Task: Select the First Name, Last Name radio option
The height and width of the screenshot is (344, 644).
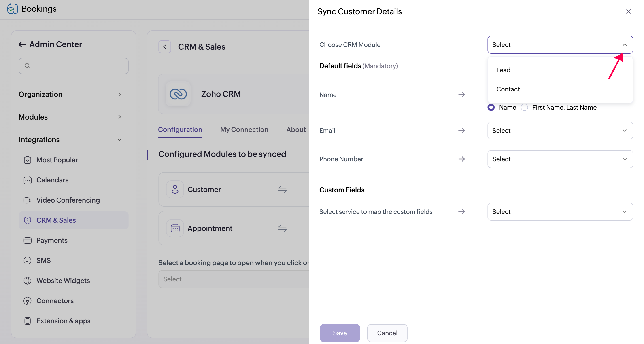Action: 524,108
